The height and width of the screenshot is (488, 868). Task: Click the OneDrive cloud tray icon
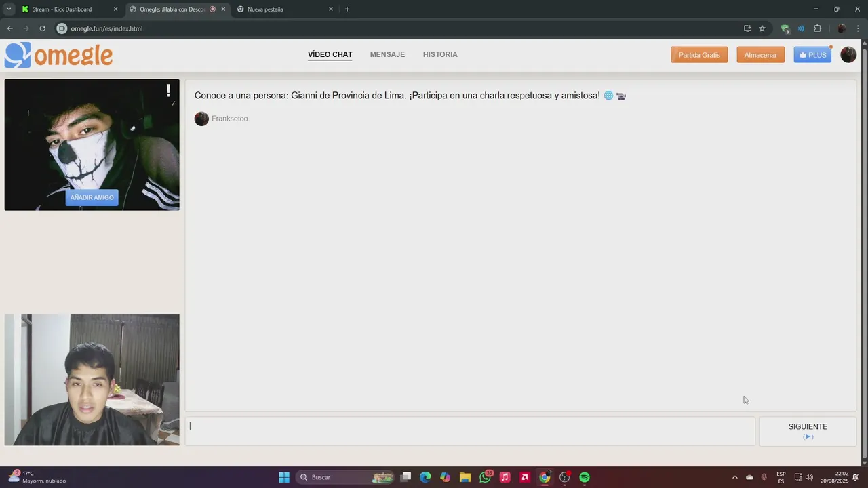click(749, 477)
